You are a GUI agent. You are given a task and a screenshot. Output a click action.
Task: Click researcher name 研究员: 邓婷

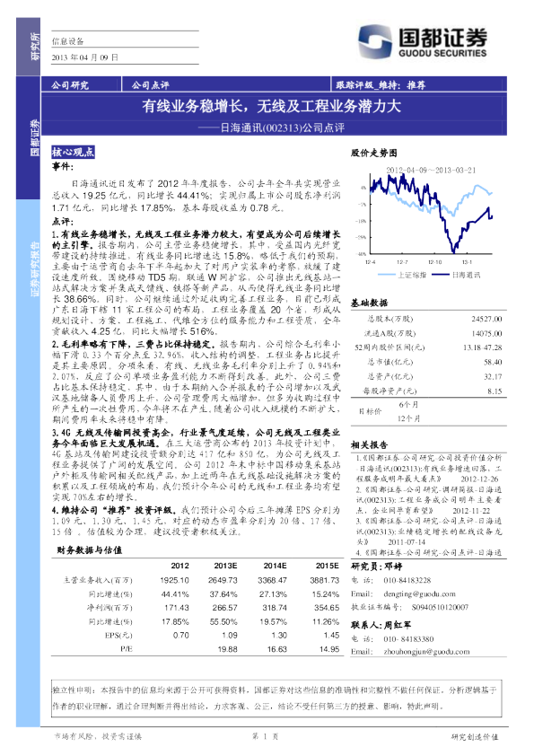(377, 567)
